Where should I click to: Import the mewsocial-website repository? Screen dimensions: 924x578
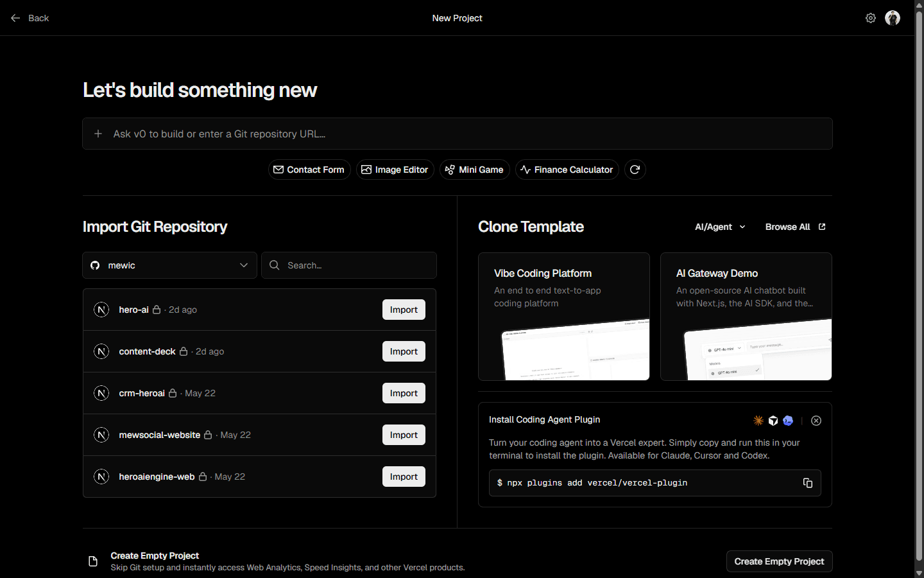click(x=404, y=435)
